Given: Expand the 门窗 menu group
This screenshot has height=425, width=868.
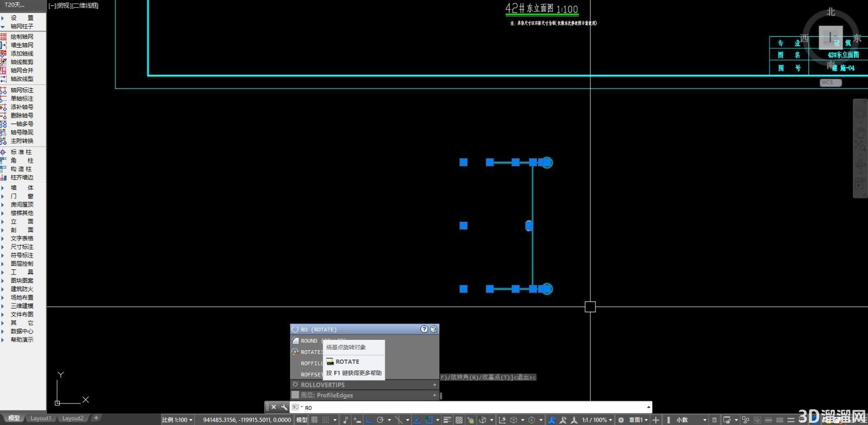Looking at the screenshot, I should point(22,196).
